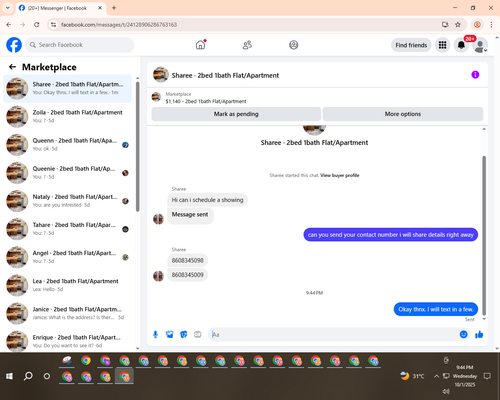Reload the page with the refresh icon
Image resolution: width=500 pixels, height=400 pixels.
tap(37, 24)
